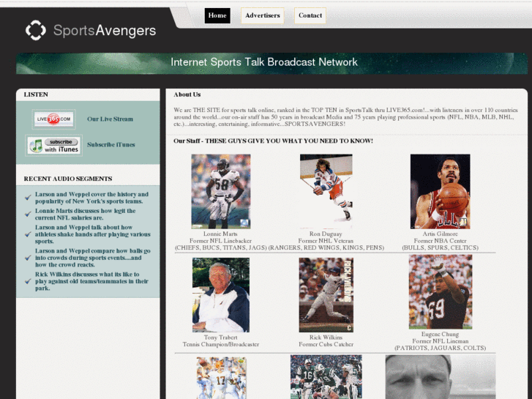Click checkmark beside crowd reacts segment
This screenshot has width=532, height=399.
[x=28, y=258]
